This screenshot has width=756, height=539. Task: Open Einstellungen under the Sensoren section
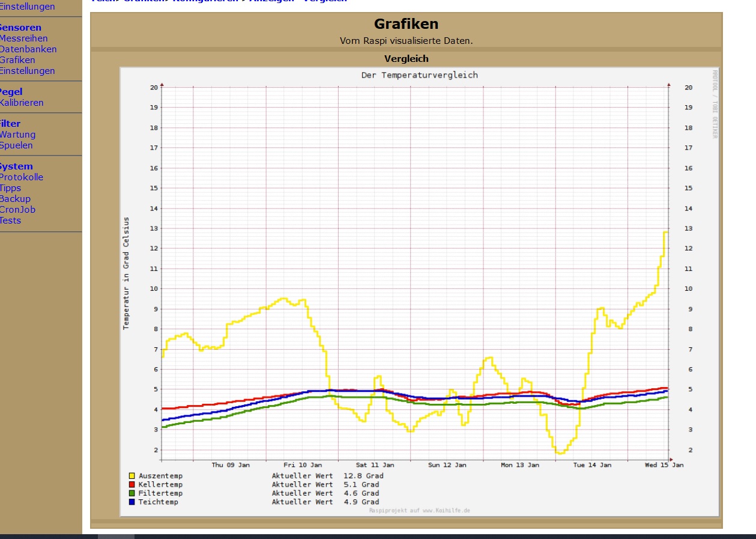(x=27, y=71)
